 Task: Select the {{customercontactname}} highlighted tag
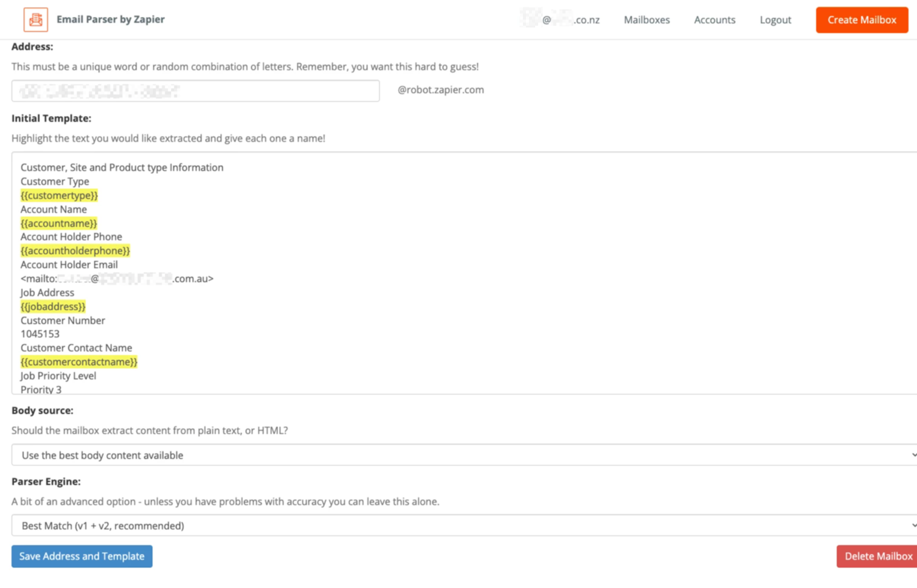pyautogui.click(x=78, y=362)
